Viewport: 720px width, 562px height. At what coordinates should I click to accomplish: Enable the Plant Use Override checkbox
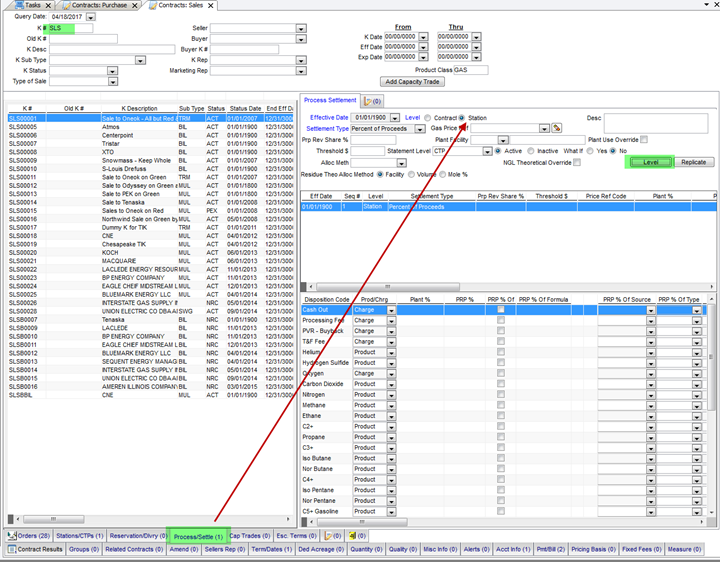click(644, 139)
